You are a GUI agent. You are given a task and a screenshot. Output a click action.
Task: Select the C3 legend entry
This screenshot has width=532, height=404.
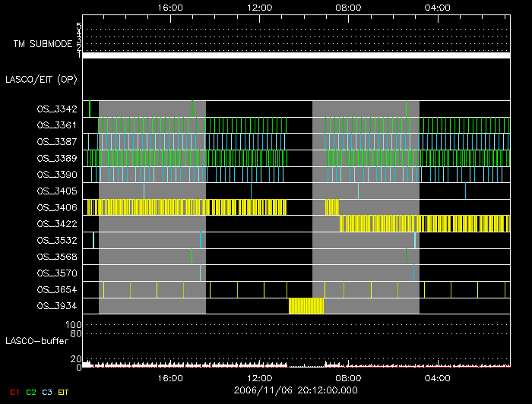pyautogui.click(x=47, y=392)
